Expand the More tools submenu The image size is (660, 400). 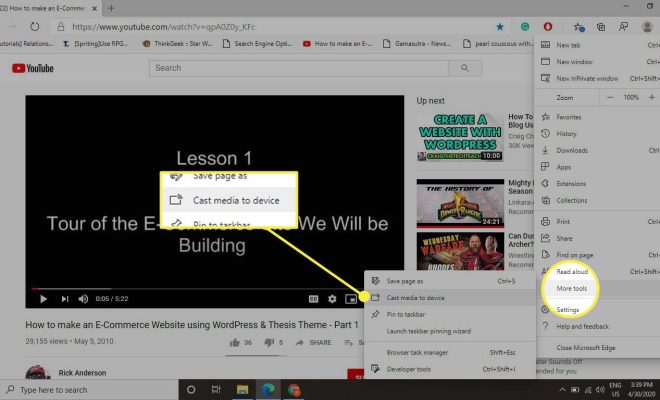coord(597,288)
